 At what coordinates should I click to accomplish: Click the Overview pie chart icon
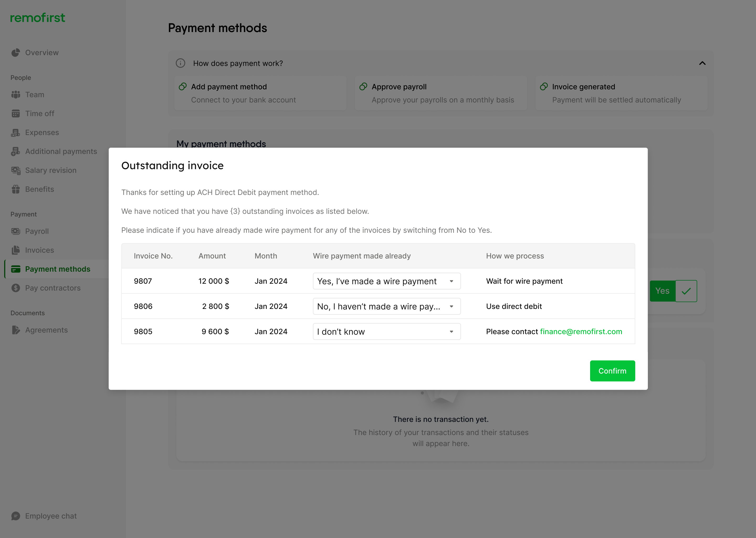pos(15,53)
